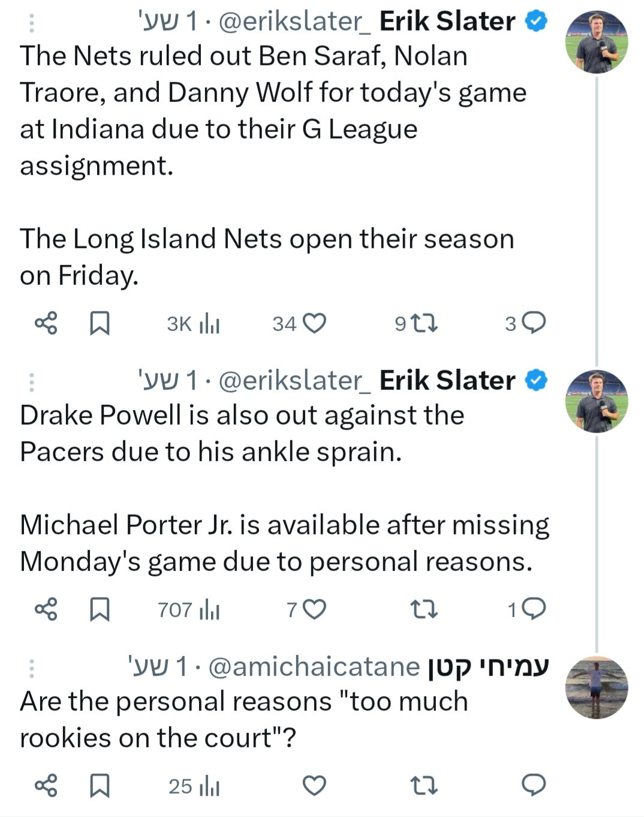Screen dimensions: 644x817
Task: Share the Nets G League assignment tweet
Action: pos(46,323)
